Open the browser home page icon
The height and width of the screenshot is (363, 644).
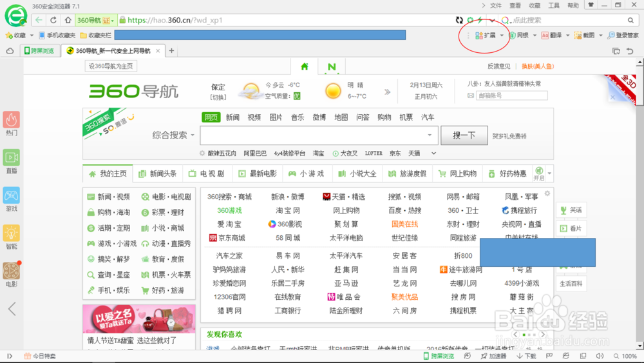pos(68,20)
